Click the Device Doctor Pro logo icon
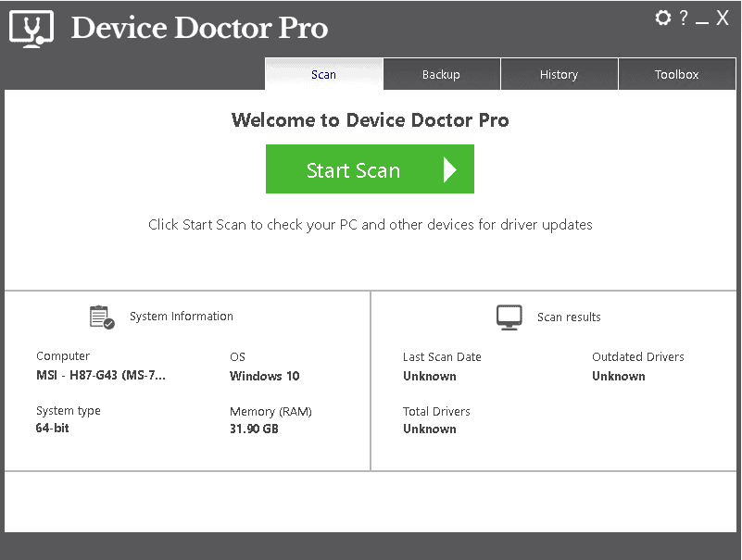The width and height of the screenshot is (742, 560). coord(31,28)
